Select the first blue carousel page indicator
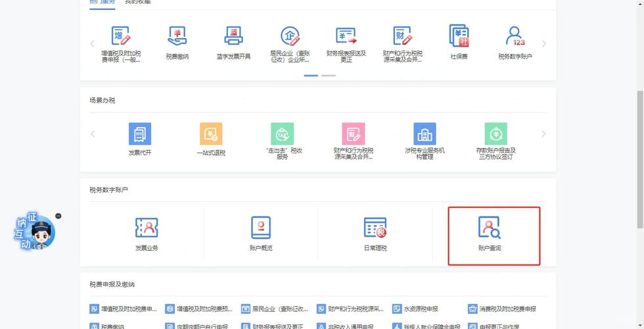 (311, 76)
